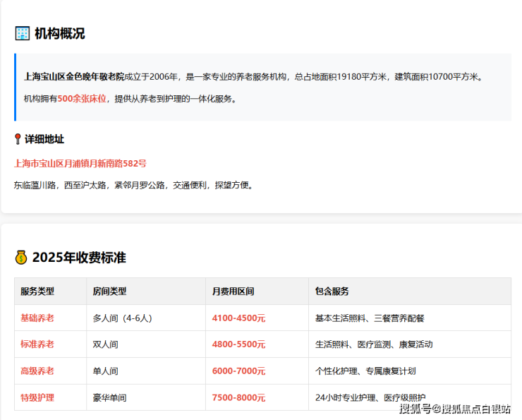This screenshot has height=420, width=522.
Task: Click the bold name 上海宝山区金色晚年敬老院
Action: (73, 77)
